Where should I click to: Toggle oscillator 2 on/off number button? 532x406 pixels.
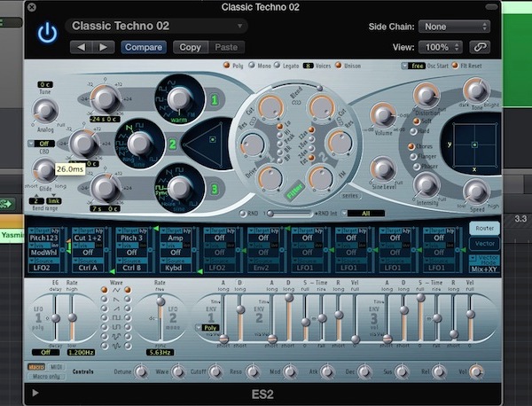[x=172, y=144]
